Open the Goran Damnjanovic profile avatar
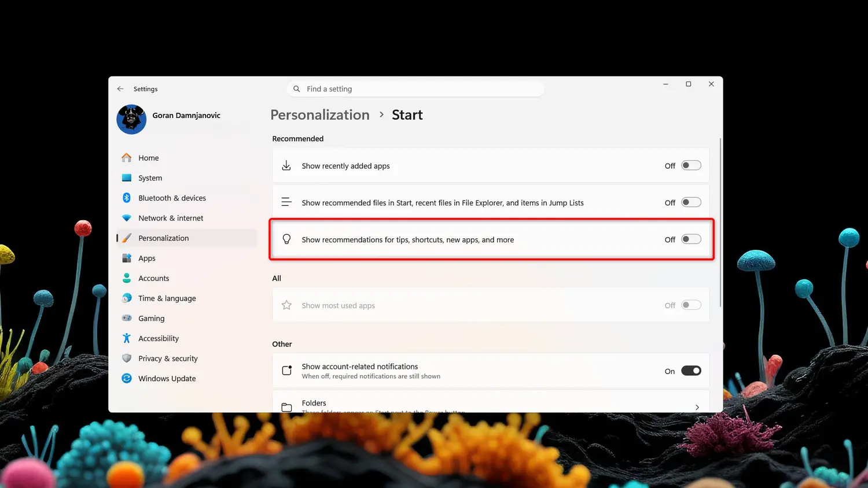This screenshot has height=488, width=868. [x=131, y=119]
